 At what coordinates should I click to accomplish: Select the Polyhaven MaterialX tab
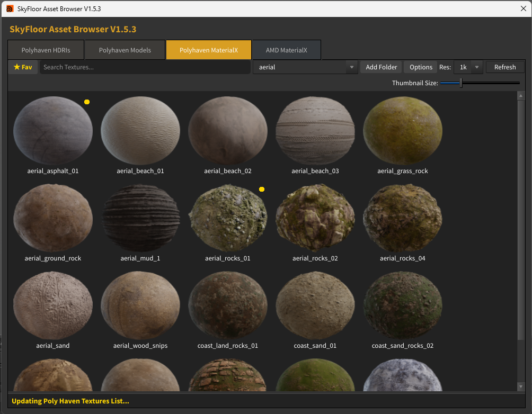pyautogui.click(x=209, y=50)
